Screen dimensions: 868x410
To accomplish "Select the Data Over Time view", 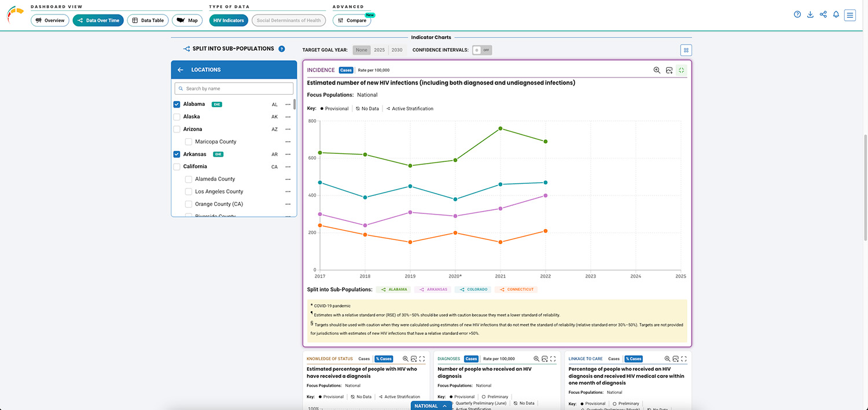I will (98, 20).
